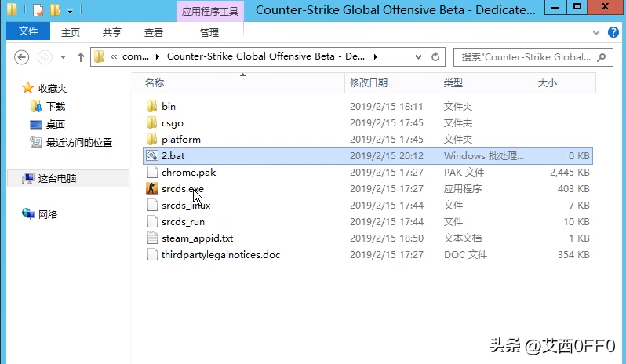Click the Up one level arrow

(x=80, y=57)
